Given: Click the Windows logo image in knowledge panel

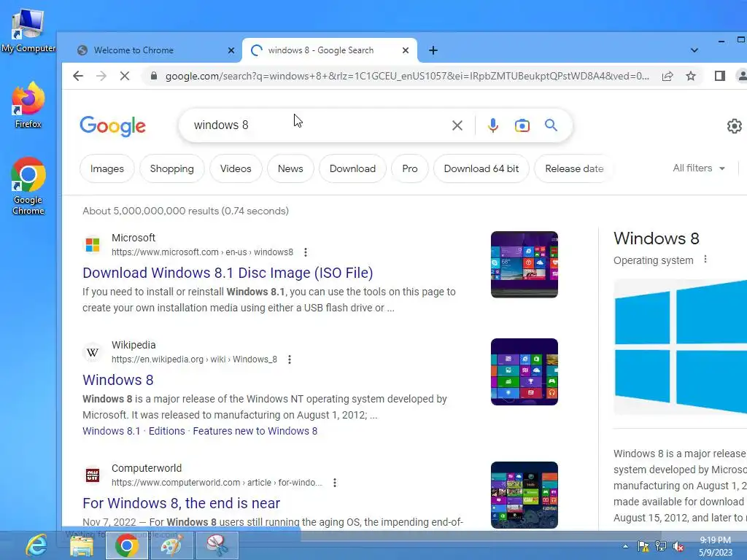Looking at the screenshot, I should click(681, 347).
